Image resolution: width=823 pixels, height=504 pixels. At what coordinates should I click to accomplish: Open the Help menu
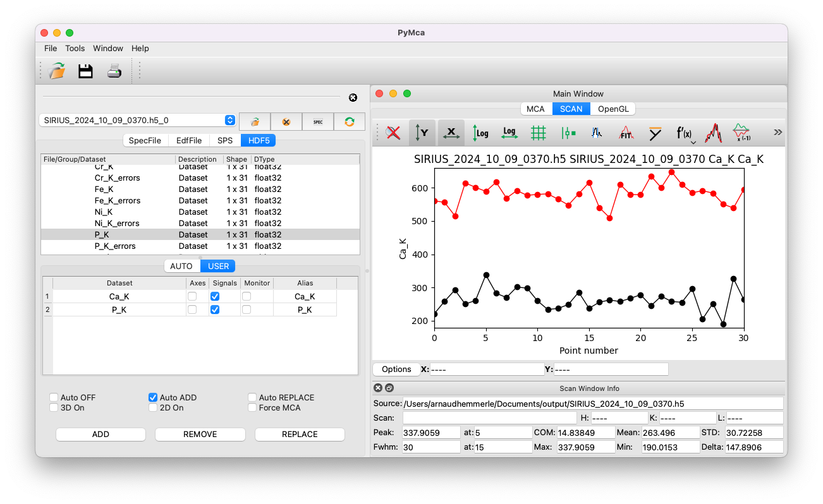140,48
